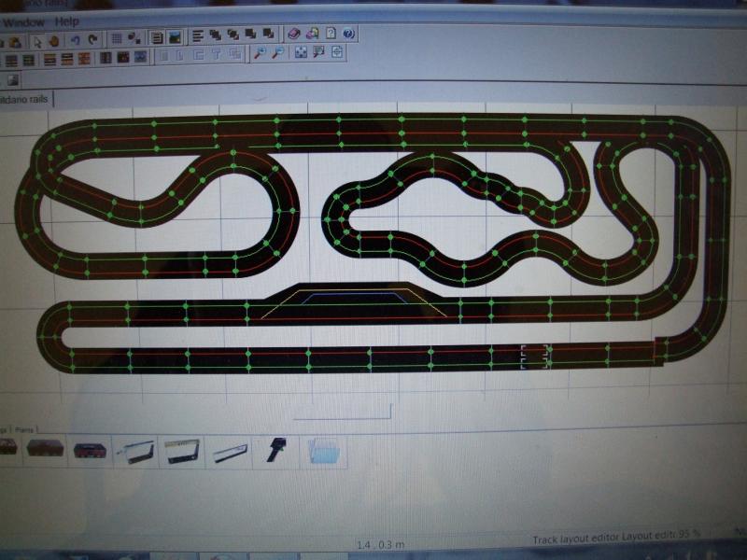Switch to the rails layout document tab
The width and height of the screenshot is (747, 560).
tap(26, 97)
